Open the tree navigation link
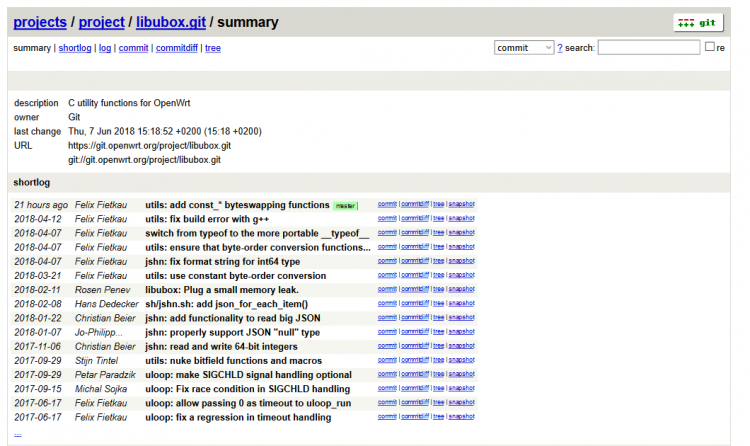Screen dimensions: 750x446 [213, 48]
